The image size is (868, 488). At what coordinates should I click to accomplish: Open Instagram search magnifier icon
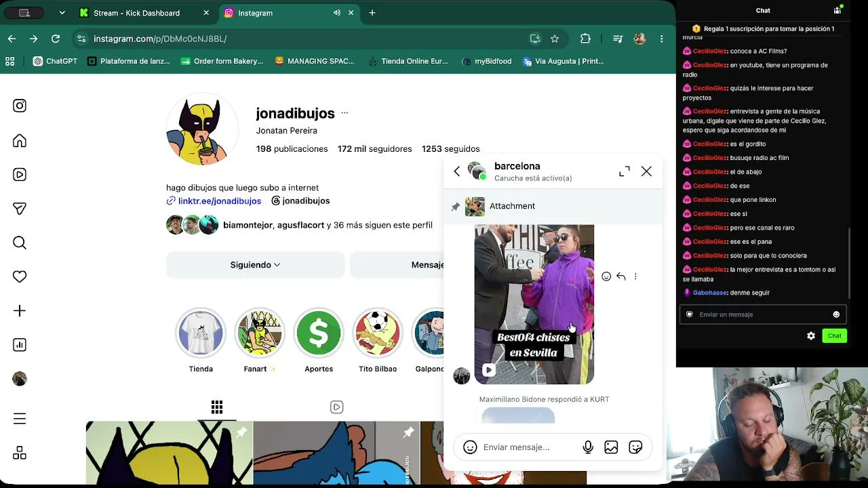tap(20, 243)
